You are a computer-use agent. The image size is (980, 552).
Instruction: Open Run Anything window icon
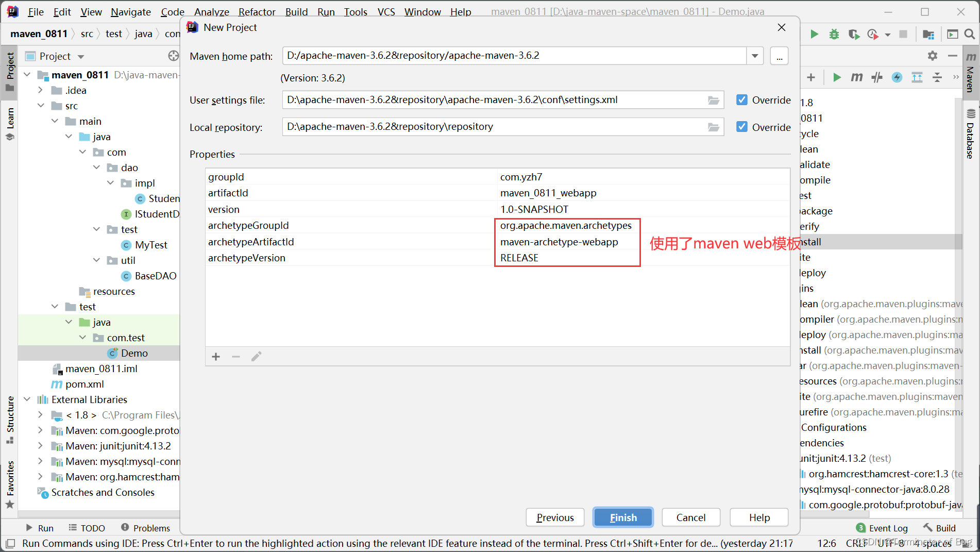953,34
